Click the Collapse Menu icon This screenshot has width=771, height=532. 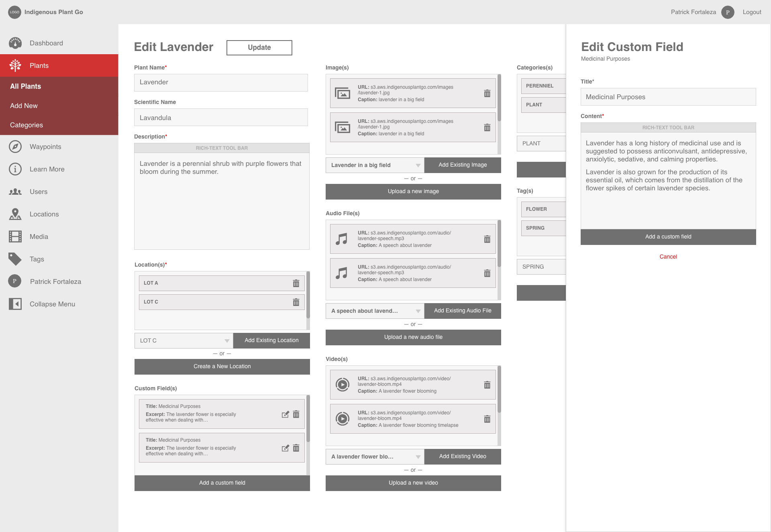(15, 304)
